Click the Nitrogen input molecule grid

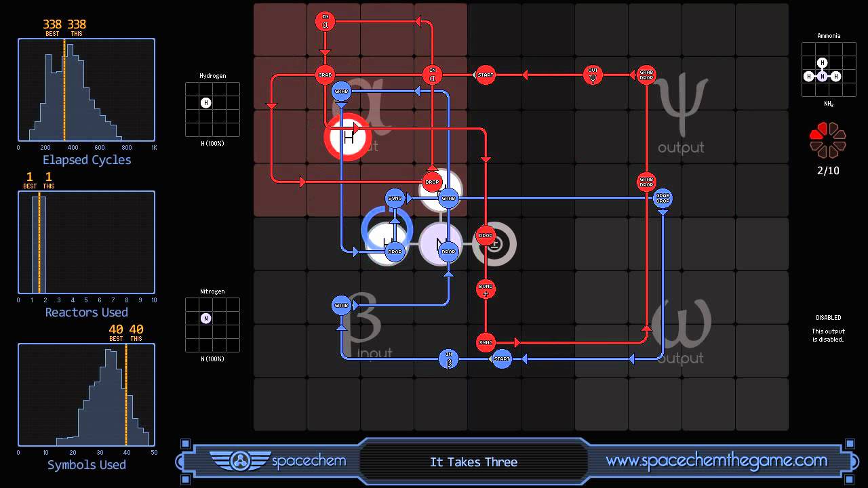[x=212, y=325]
